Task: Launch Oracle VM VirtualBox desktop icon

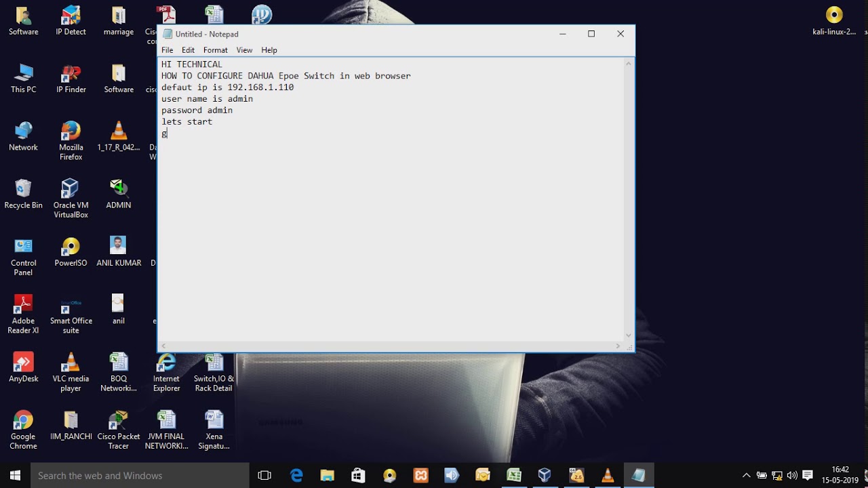Action: [x=71, y=199]
